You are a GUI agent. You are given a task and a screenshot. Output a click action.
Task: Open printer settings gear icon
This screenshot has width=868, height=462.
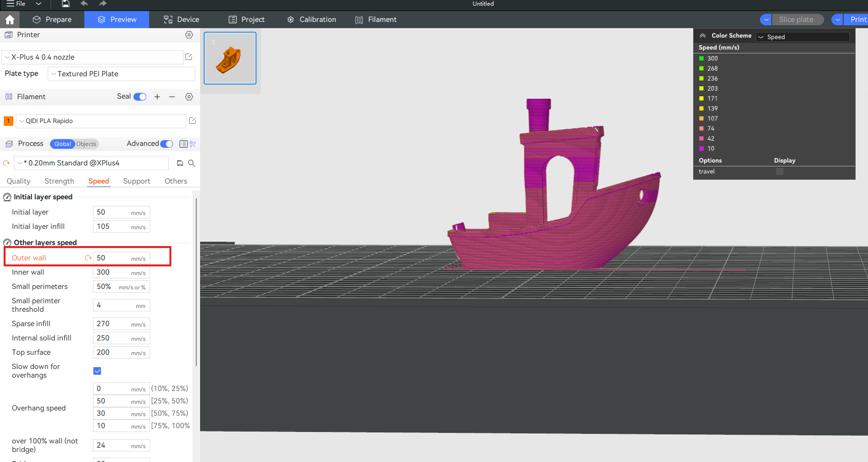(189, 35)
